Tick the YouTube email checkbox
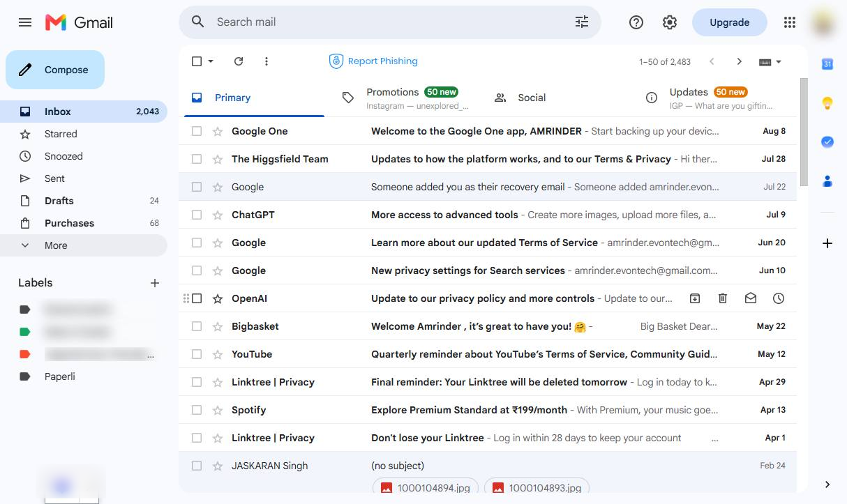Screen dimensions: 847x504 (x=197, y=354)
